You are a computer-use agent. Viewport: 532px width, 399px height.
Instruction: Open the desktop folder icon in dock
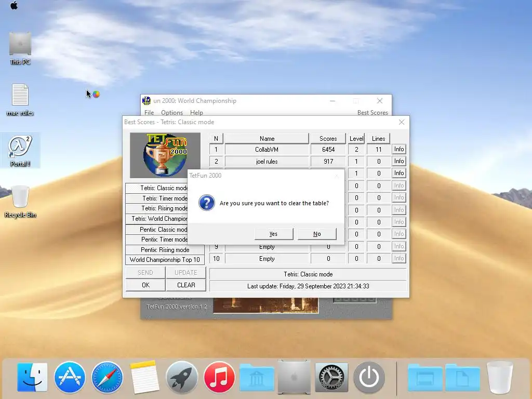pos(425,378)
